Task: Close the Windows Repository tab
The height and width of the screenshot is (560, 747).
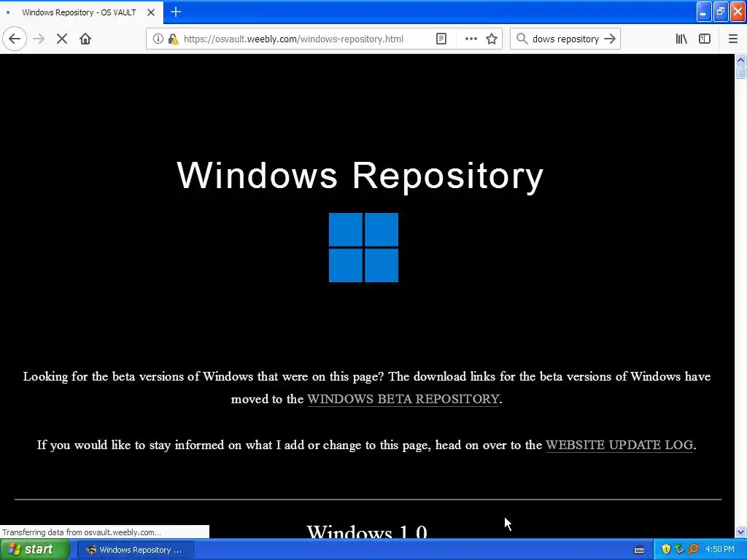Action: [x=151, y=12]
